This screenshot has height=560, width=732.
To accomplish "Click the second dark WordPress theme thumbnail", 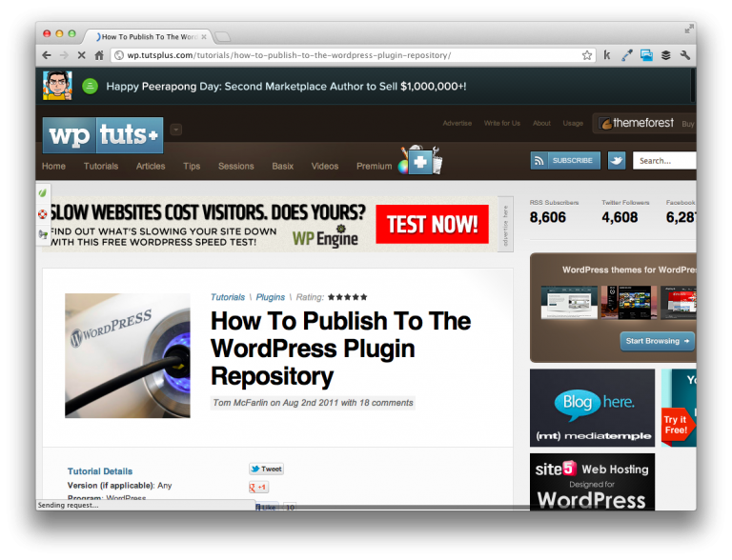I will (x=628, y=303).
